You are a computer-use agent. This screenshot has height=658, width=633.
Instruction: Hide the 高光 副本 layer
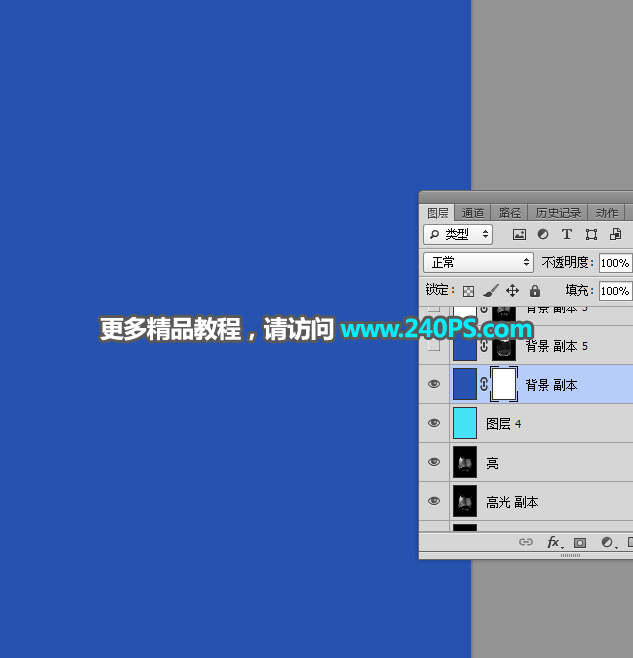point(434,501)
